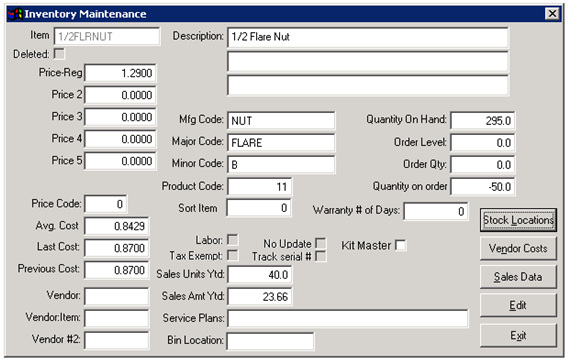Viewport: 568px width, 363px height.
Task: Click the Edit button
Action: (518, 305)
